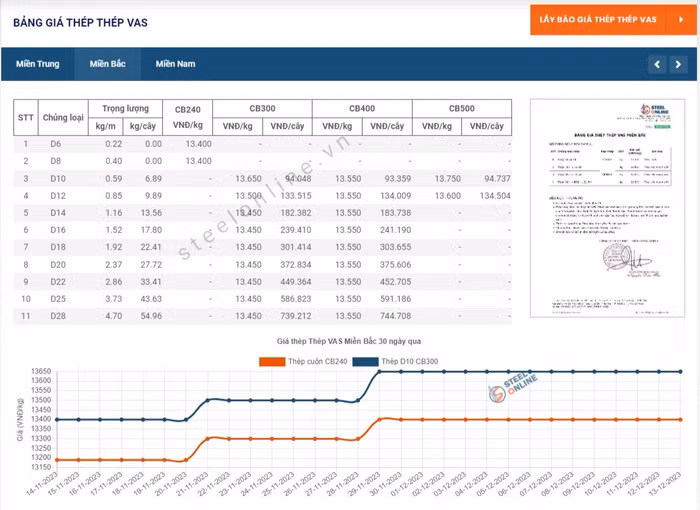Click arrow icon on orange quote button

point(681,20)
